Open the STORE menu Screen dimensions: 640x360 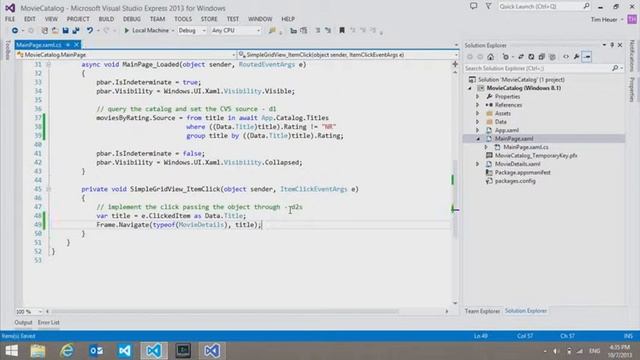click(209, 19)
